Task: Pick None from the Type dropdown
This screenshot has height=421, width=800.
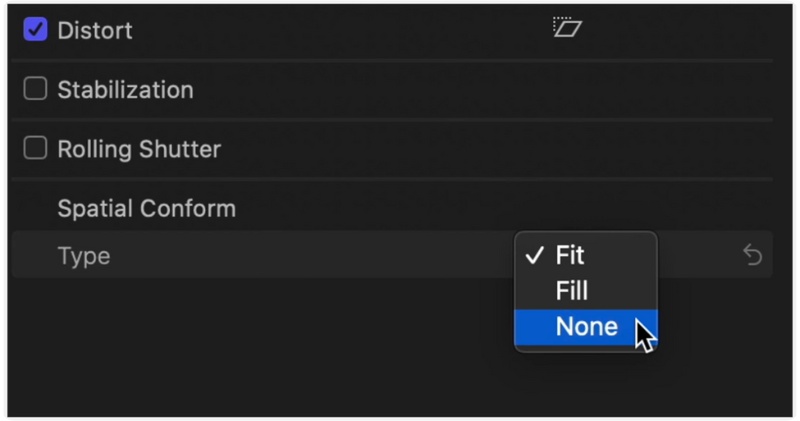Action: [586, 327]
